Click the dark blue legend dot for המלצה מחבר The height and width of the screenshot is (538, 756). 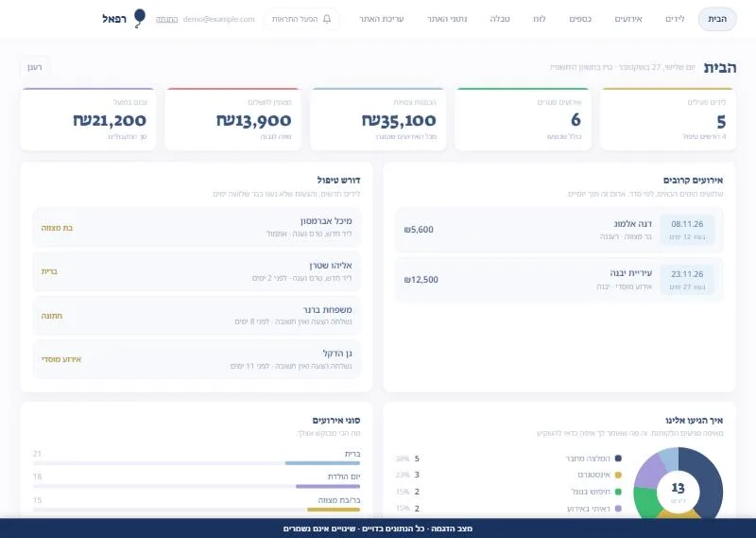click(618, 459)
